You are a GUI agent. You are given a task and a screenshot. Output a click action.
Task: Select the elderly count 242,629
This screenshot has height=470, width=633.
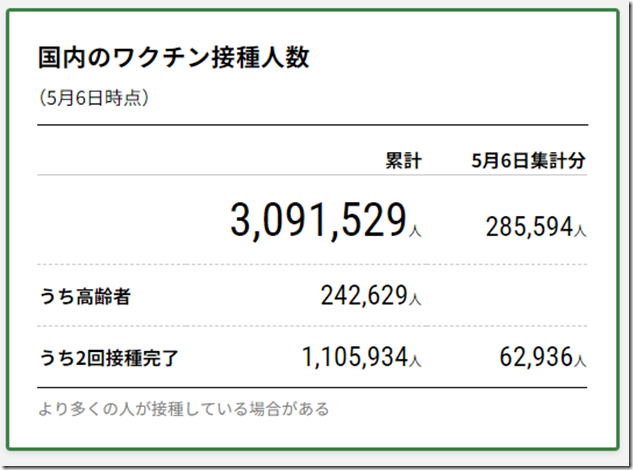(364, 295)
